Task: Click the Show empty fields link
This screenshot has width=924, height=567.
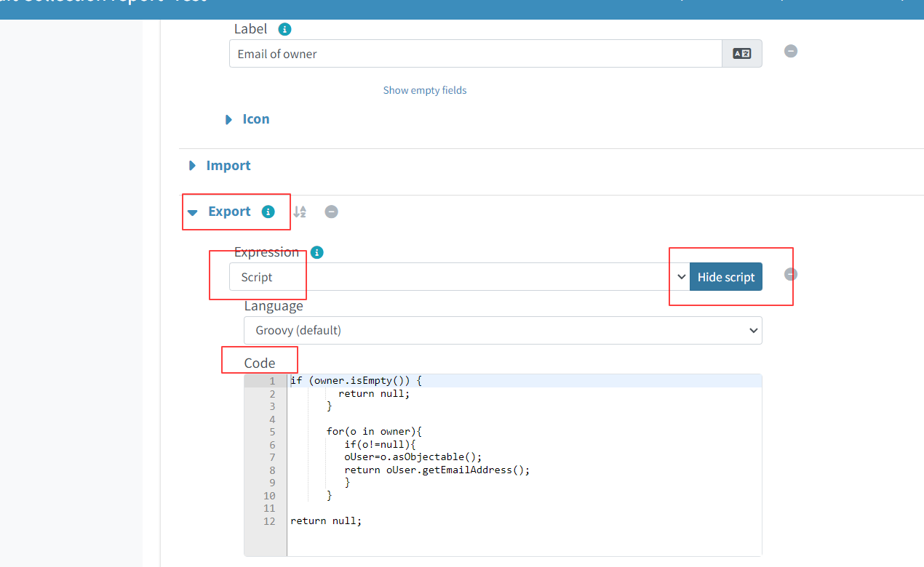Action: pyautogui.click(x=425, y=90)
